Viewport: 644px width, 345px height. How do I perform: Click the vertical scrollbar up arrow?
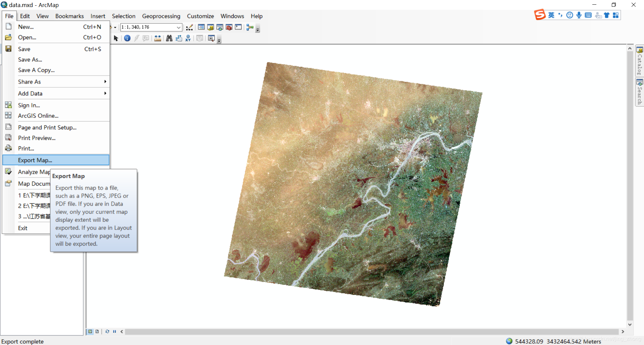coord(630,49)
